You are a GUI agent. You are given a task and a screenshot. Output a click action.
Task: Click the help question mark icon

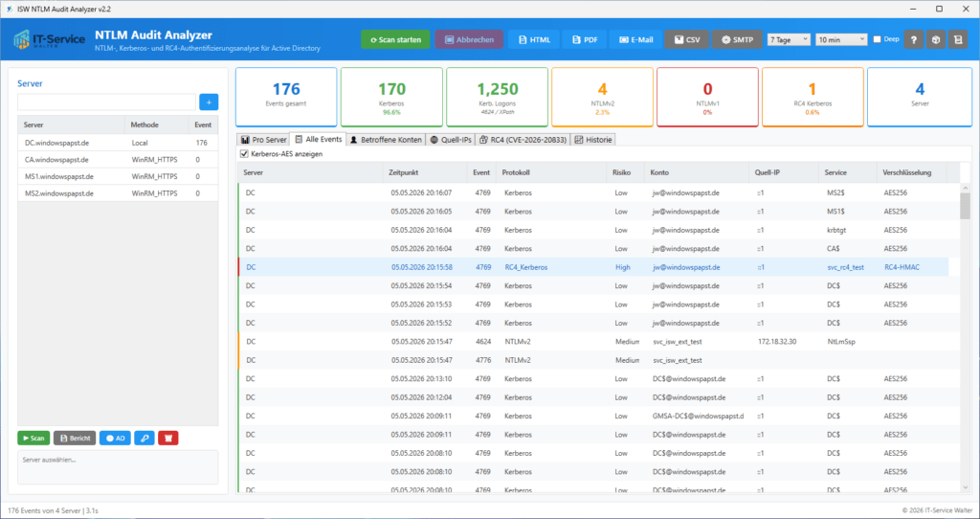pos(913,39)
